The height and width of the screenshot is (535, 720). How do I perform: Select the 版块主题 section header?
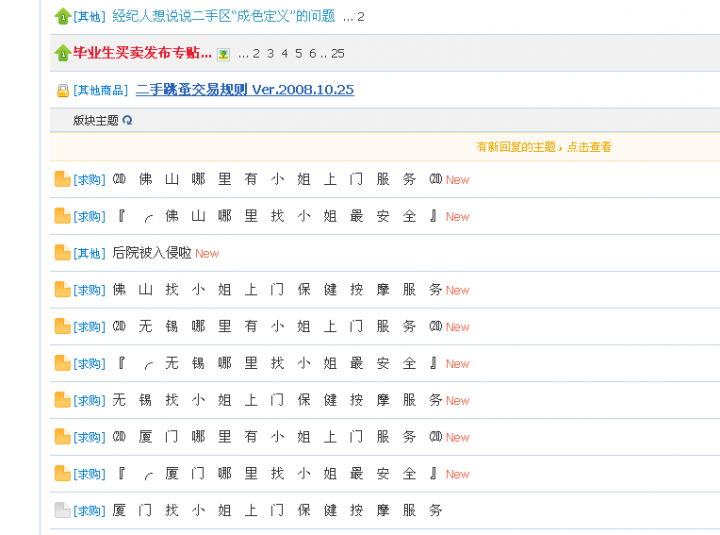[x=95, y=121]
